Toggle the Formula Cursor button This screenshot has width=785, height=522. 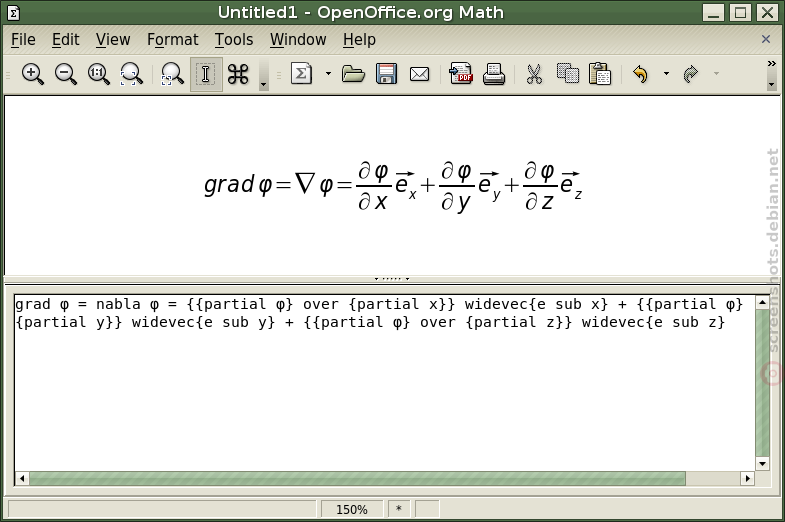[x=206, y=75]
